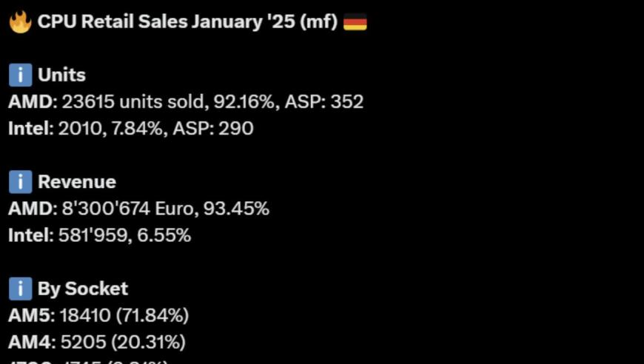Viewport: 644px width, 364px height.
Task: Click the '18410 (71.84%)' AM5 figure
Action: point(124,315)
